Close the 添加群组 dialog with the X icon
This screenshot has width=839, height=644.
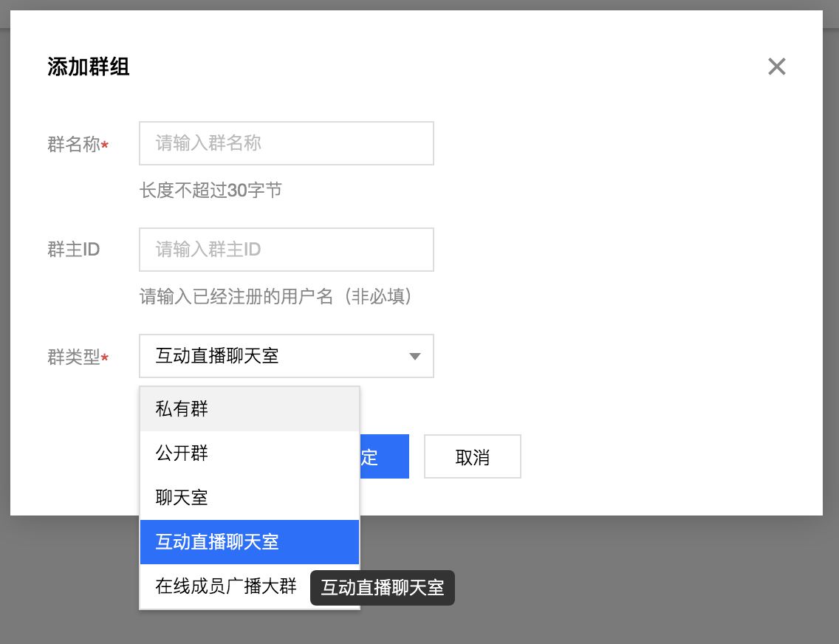(776, 66)
